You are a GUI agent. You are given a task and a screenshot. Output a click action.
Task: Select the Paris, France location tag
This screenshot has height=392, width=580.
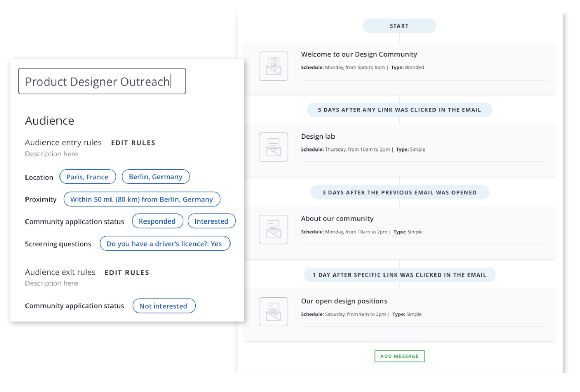[x=87, y=177]
